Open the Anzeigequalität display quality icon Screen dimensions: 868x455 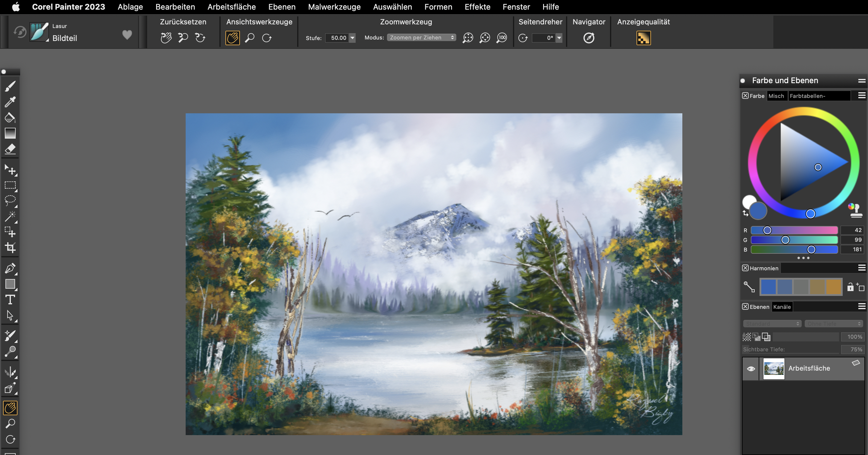click(643, 38)
